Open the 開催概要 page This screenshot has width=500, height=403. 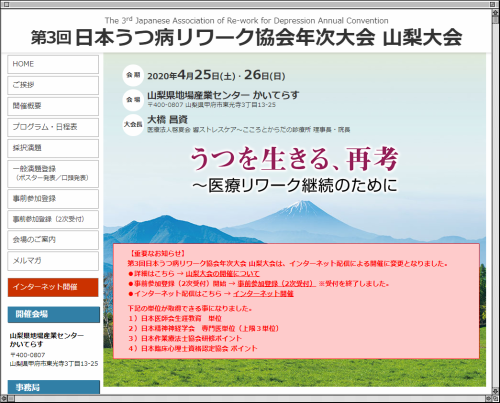pyautogui.click(x=53, y=106)
